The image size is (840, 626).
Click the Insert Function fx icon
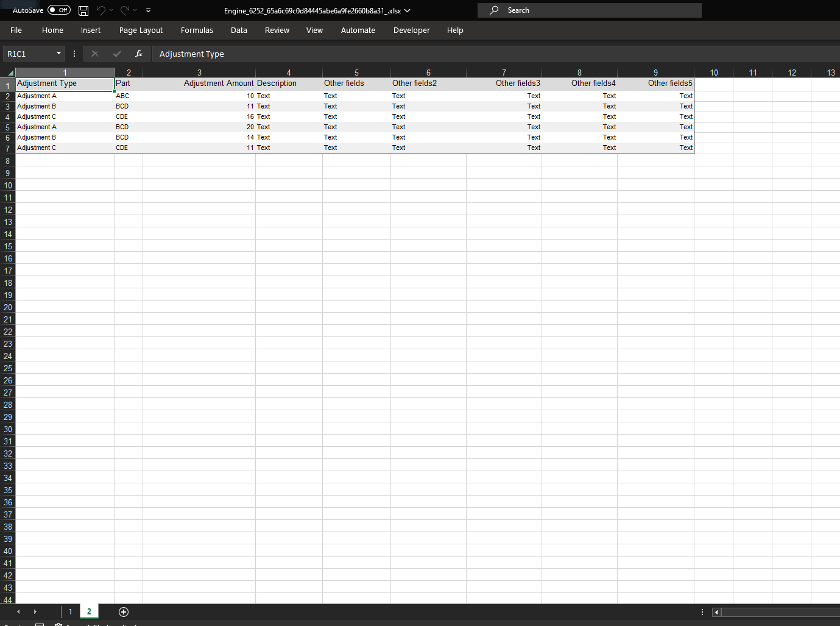tap(139, 54)
